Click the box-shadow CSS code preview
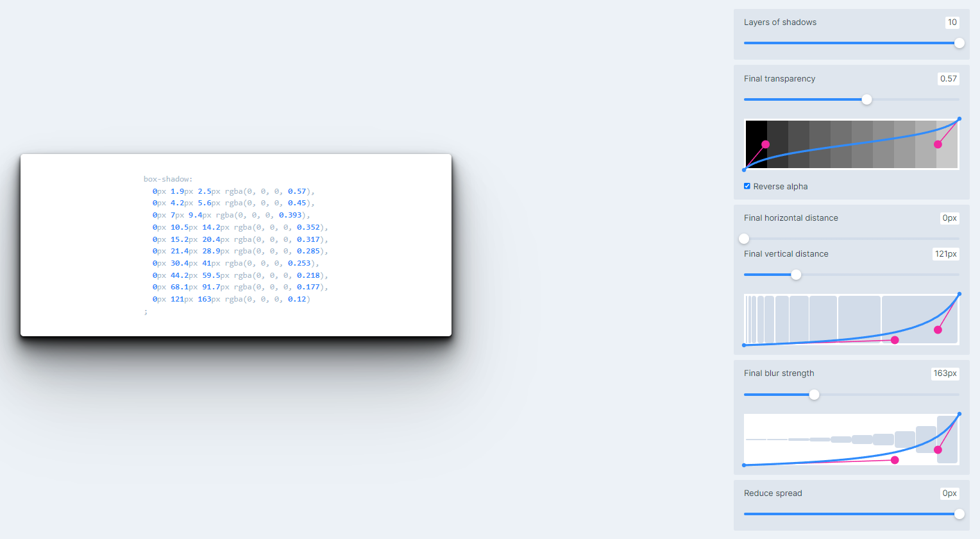Viewport: 980px width, 539px height. 235,245
